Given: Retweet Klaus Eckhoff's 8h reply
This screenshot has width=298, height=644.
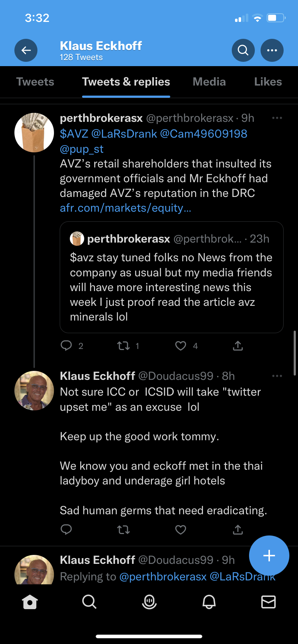Looking at the screenshot, I should [123, 530].
